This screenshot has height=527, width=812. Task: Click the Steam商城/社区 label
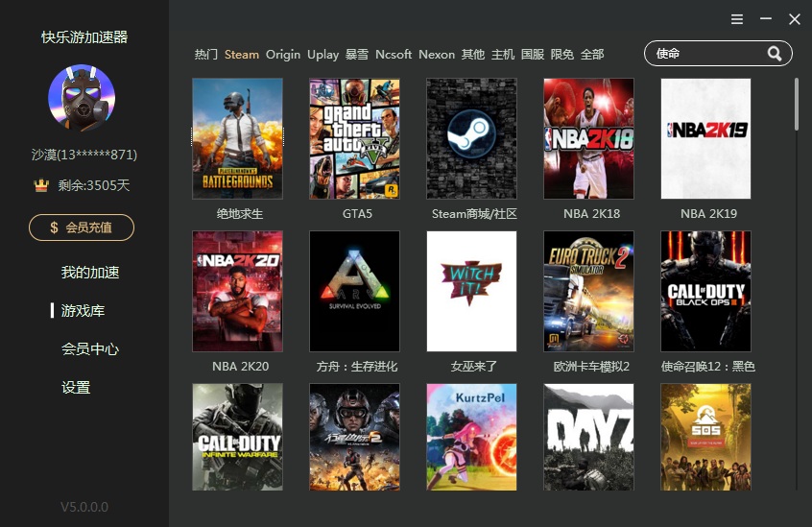click(x=474, y=214)
